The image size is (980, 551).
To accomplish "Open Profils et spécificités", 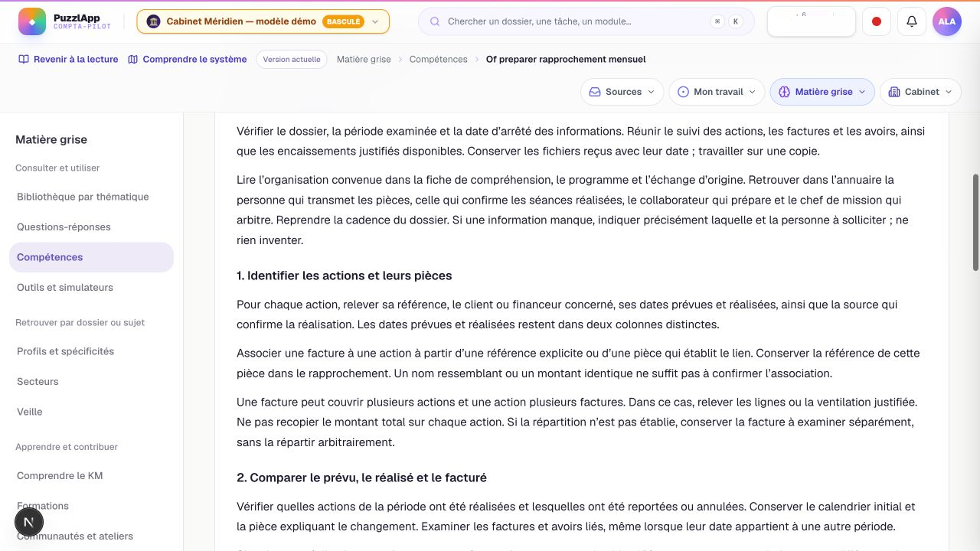I will pos(91,351).
